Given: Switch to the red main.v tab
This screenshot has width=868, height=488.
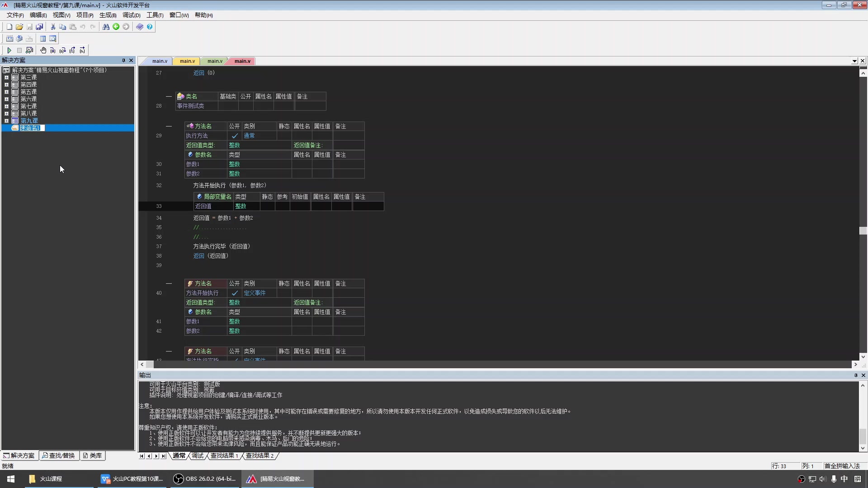Looking at the screenshot, I should coord(242,61).
